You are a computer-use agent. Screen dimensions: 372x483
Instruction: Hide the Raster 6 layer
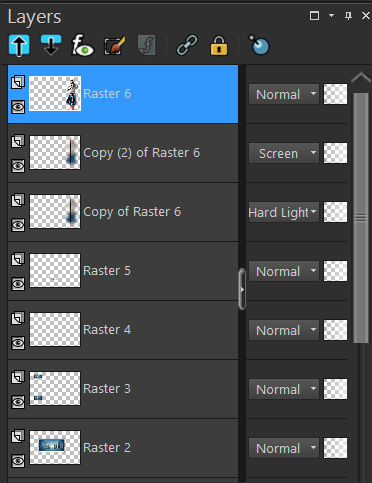tap(18, 107)
